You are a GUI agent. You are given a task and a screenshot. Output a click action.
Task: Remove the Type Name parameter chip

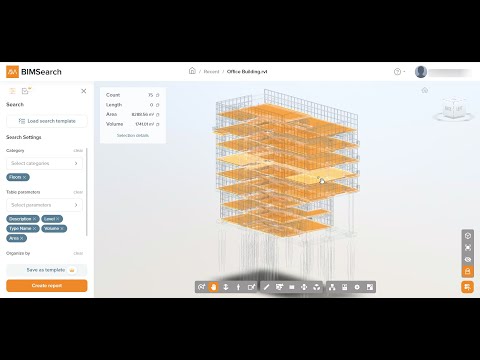pos(35,229)
